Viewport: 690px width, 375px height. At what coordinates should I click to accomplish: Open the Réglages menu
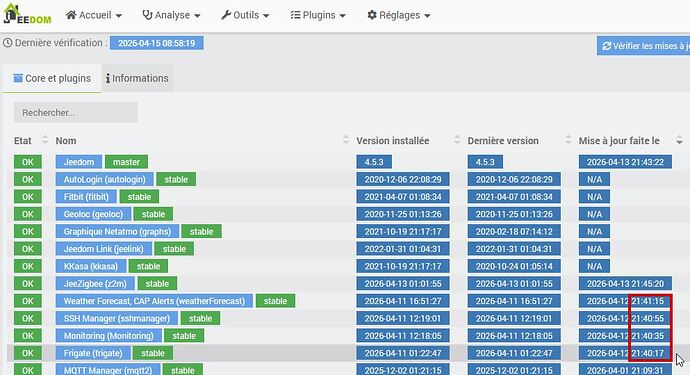coord(399,15)
